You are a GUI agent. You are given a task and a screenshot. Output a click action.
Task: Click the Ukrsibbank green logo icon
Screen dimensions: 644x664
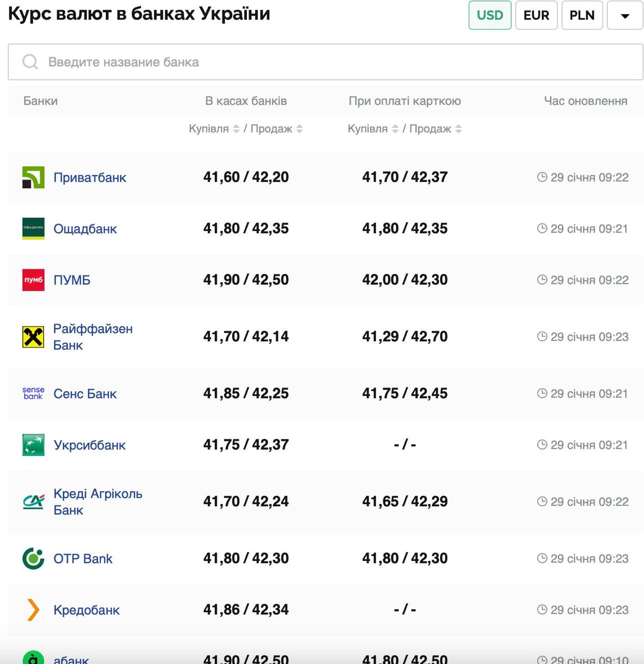(33, 445)
